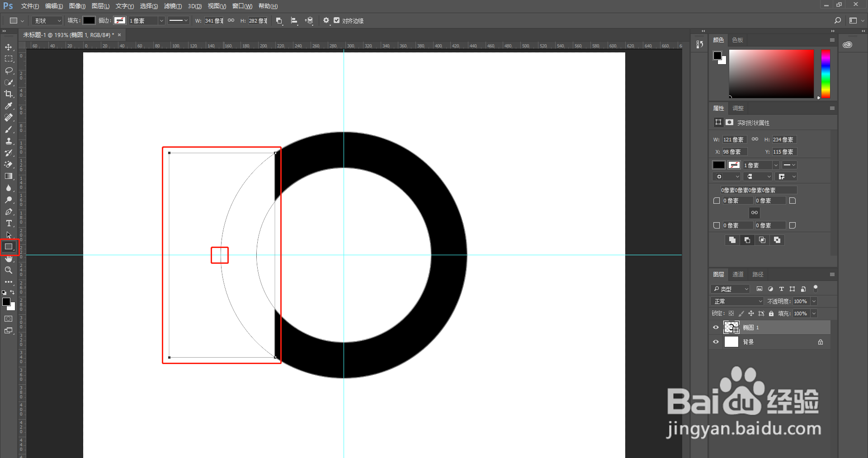Switch to the 路径 tab
Screen dimensions: 868x458
coord(758,275)
